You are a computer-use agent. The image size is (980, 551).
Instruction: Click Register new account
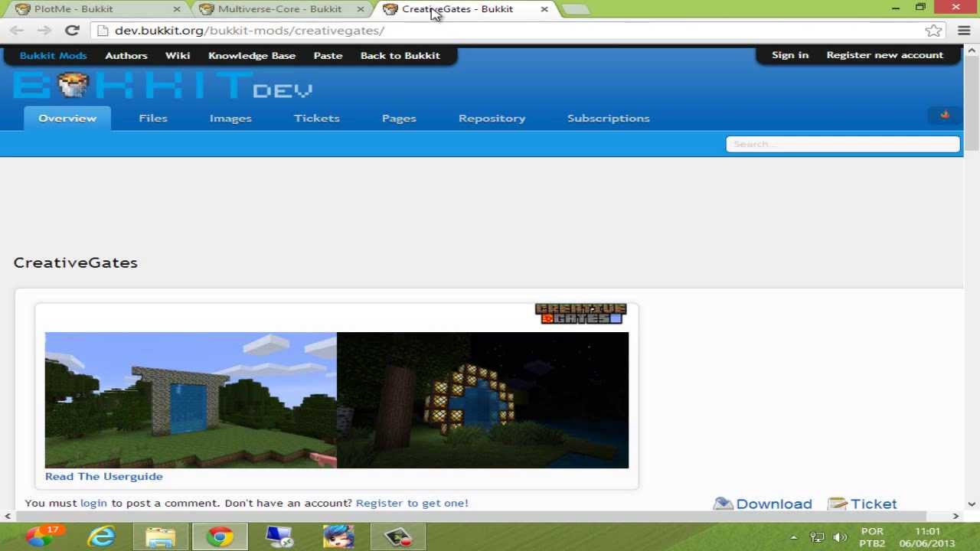884,55
